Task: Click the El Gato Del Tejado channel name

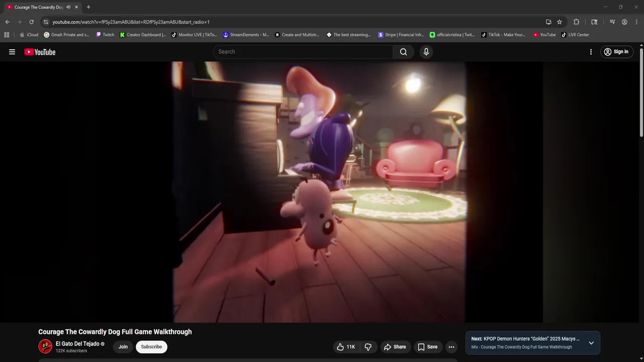Action: coord(77,344)
